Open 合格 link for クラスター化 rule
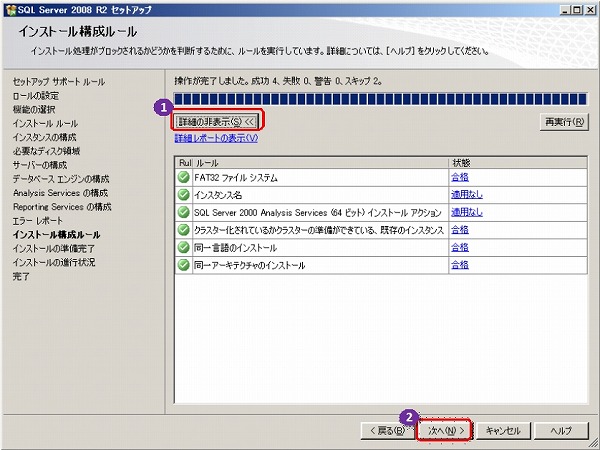 click(x=460, y=230)
